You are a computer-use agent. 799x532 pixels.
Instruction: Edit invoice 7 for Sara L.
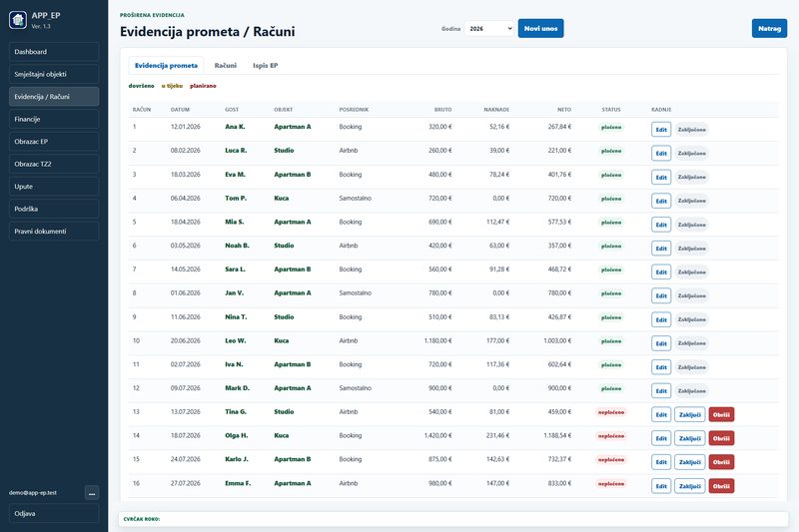click(x=661, y=271)
